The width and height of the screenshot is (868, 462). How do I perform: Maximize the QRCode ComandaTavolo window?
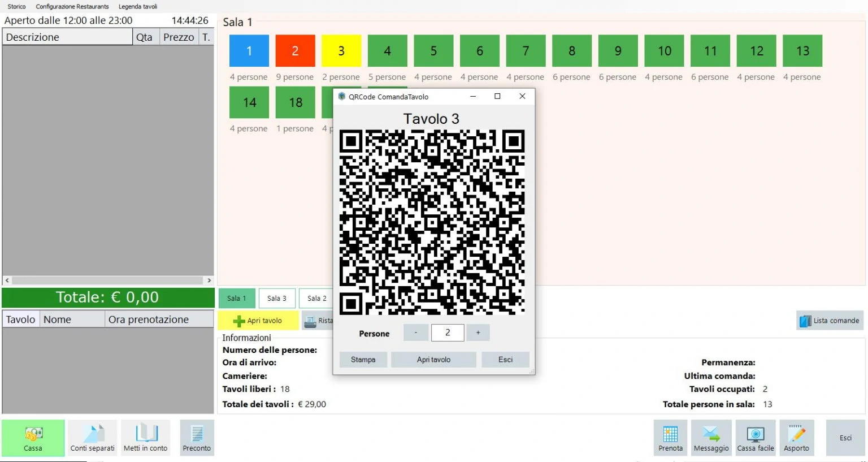coord(497,97)
